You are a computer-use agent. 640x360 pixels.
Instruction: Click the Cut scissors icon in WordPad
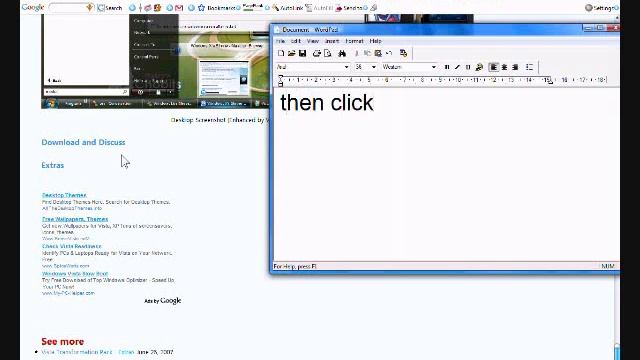coord(356,53)
